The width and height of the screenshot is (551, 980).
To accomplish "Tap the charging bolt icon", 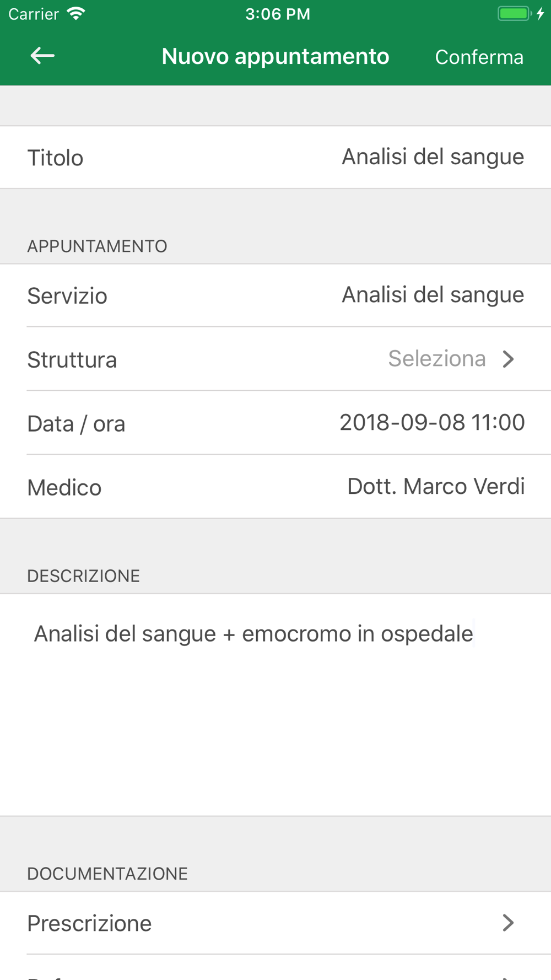I will [x=541, y=14].
